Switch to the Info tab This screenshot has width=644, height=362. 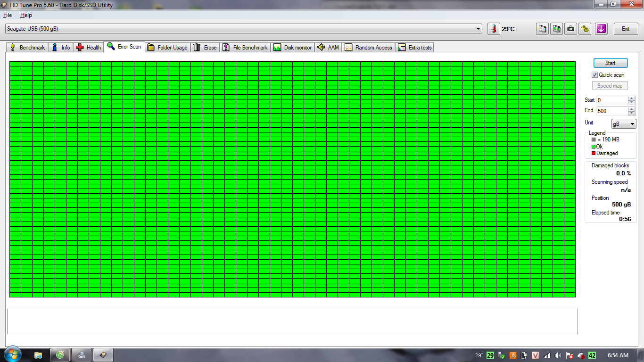pos(61,48)
